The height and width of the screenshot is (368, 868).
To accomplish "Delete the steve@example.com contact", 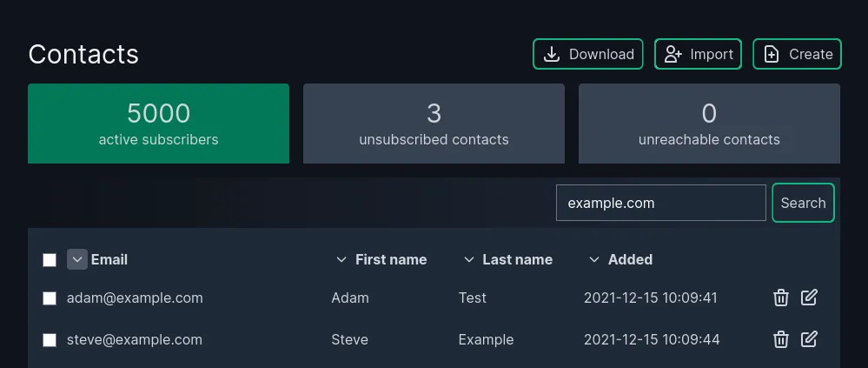I will (780, 339).
